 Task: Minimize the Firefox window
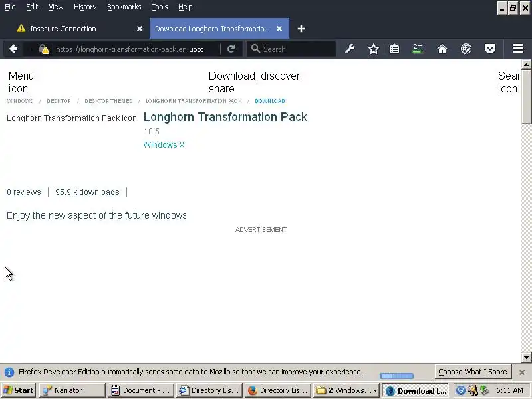[502, 7]
